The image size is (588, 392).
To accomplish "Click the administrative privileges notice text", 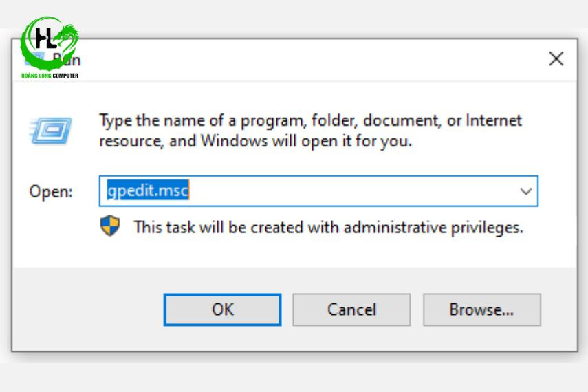I will pyautogui.click(x=328, y=228).
